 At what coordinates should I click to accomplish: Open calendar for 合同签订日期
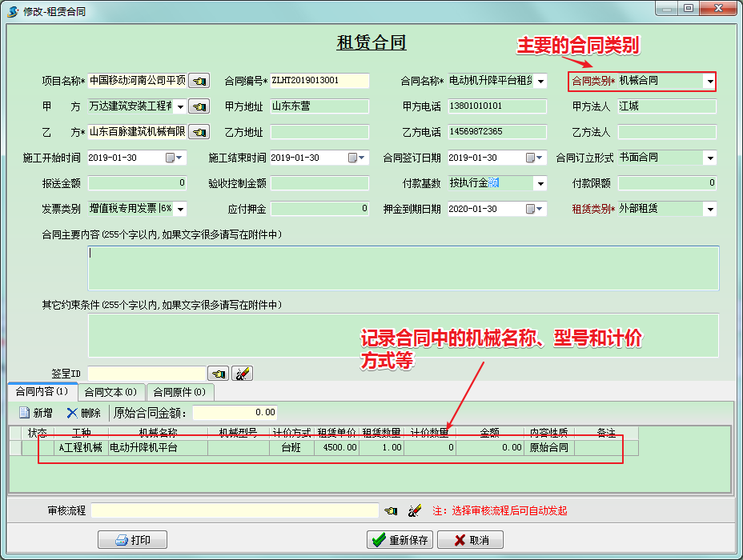(x=534, y=158)
